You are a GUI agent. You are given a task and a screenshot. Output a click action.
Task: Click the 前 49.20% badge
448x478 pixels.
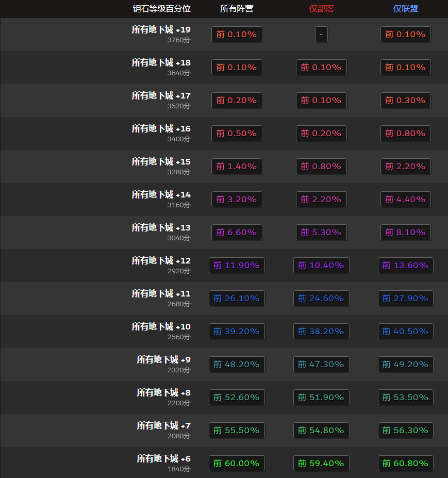(x=406, y=364)
